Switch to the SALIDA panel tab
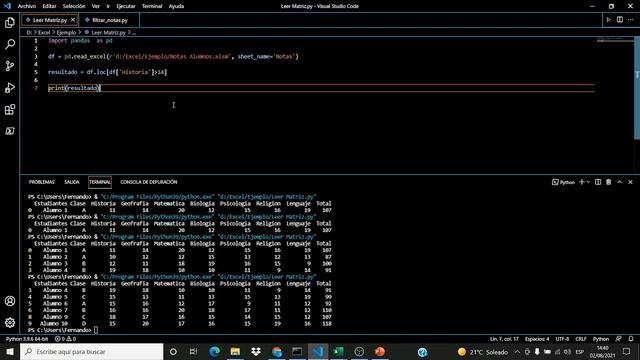The width and height of the screenshot is (640, 360). click(x=72, y=182)
